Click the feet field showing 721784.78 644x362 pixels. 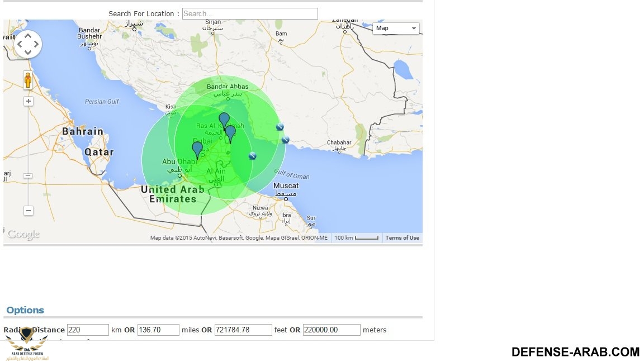coord(243,330)
